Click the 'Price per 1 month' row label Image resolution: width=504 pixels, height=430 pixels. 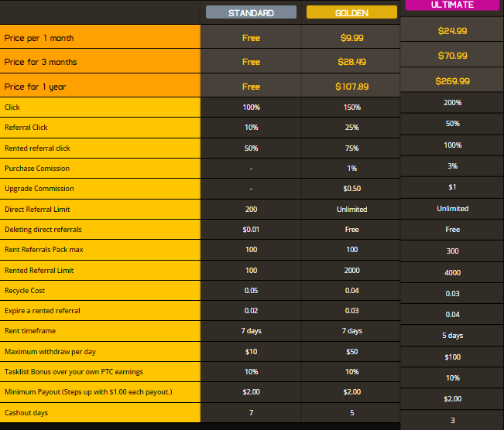[x=39, y=38]
